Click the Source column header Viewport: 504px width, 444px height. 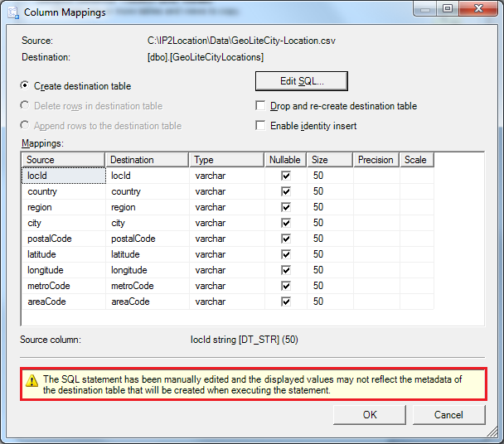coord(63,160)
